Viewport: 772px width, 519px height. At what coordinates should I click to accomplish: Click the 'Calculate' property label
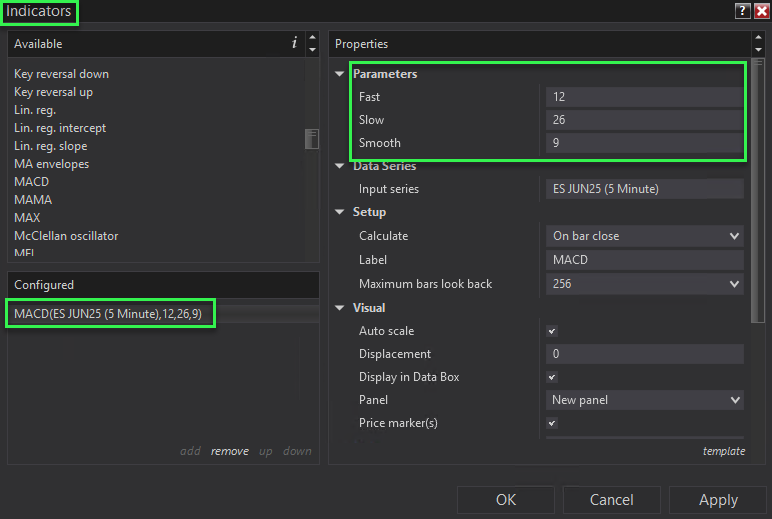pos(384,236)
